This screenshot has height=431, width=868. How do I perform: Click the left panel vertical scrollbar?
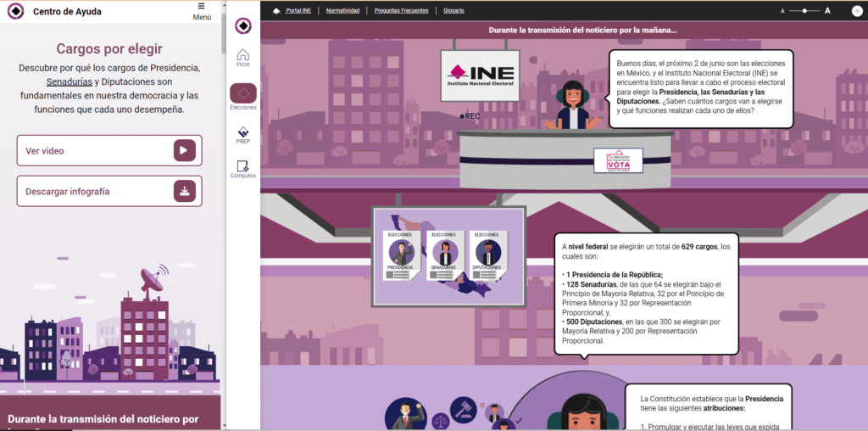tap(223, 34)
